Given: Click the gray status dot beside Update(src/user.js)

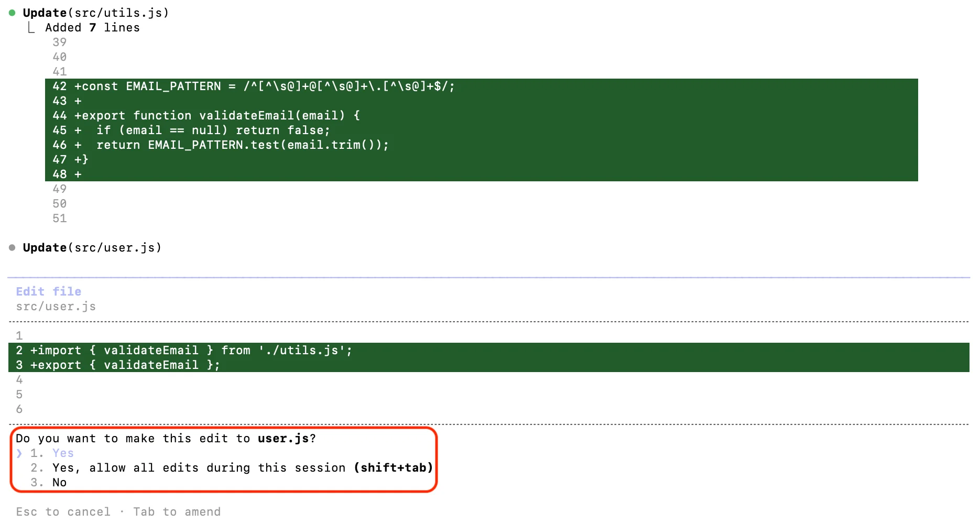Looking at the screenshot, I should tap(12, 247).
